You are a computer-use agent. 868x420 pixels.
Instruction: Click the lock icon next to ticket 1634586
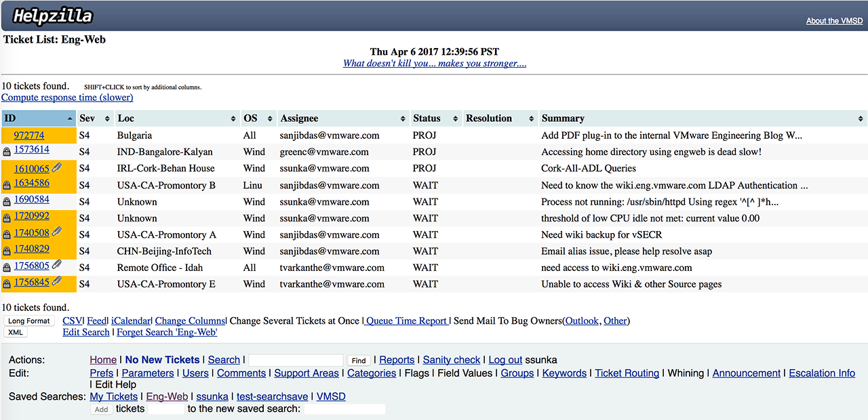pos(7,186)
